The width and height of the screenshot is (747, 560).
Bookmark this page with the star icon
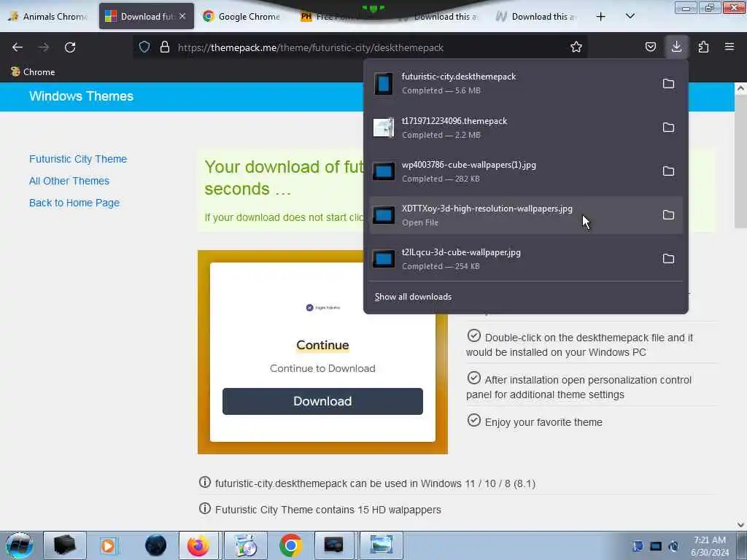coord(576,47)
